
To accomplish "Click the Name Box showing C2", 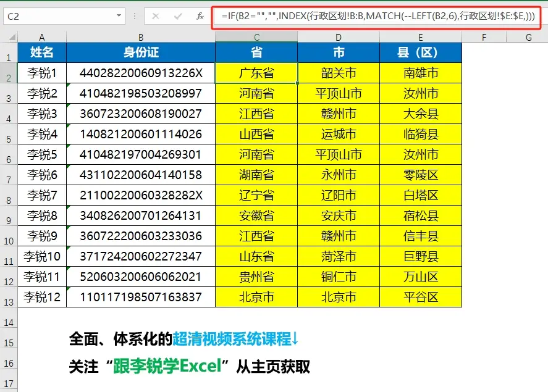I will pos(64,16).
